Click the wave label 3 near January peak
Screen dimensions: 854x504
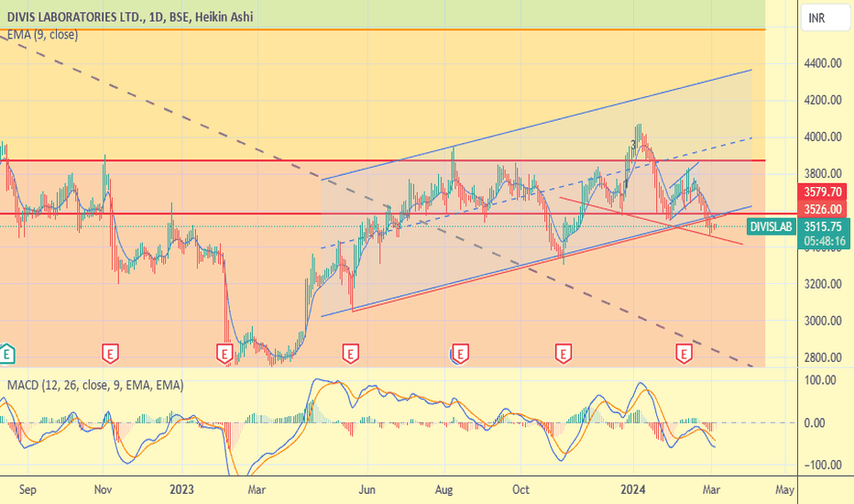coord(633,145)
